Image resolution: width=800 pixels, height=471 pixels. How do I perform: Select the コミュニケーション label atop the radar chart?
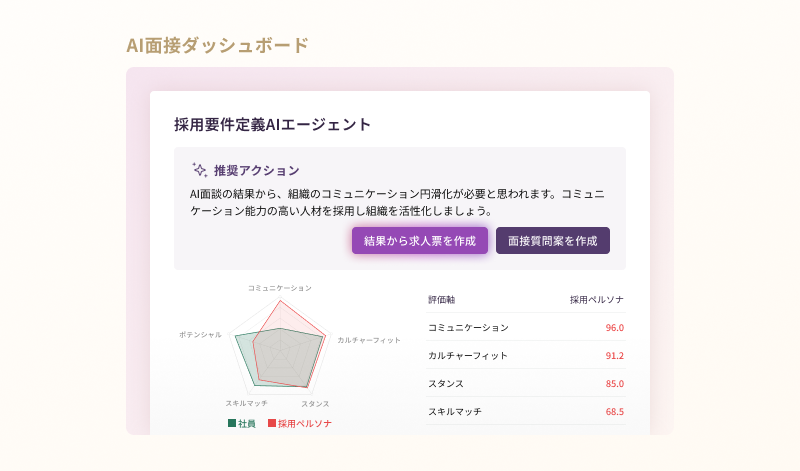pyautogui.click(x=280, y=288)
